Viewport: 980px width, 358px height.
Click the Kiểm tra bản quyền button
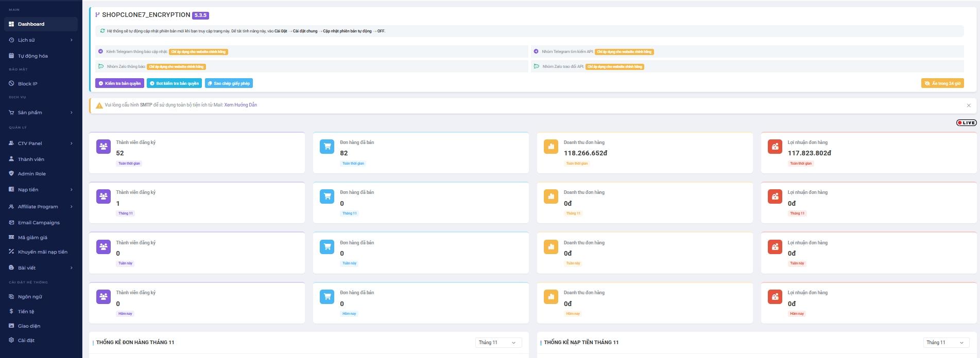click(119, 83)
